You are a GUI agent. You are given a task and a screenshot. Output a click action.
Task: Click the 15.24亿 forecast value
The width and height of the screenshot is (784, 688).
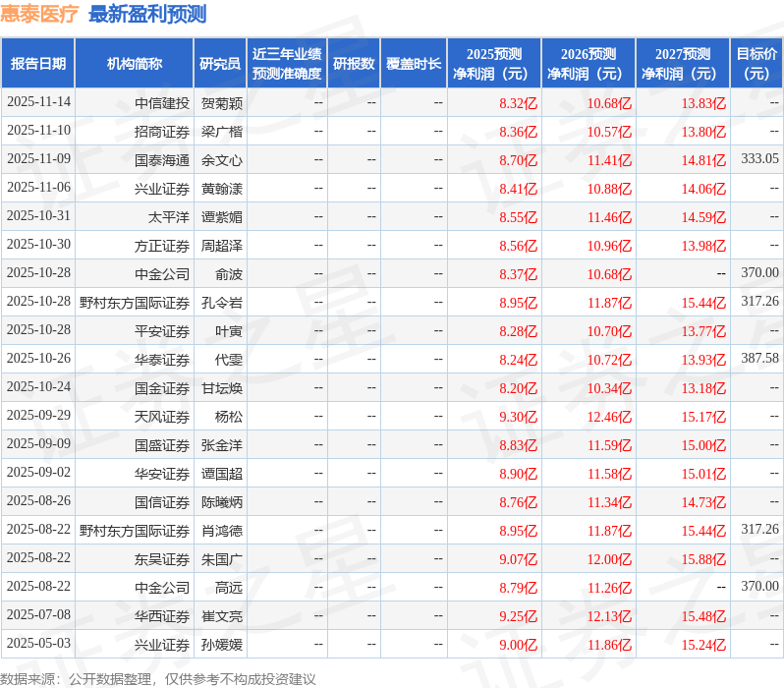tap(703, 645)
